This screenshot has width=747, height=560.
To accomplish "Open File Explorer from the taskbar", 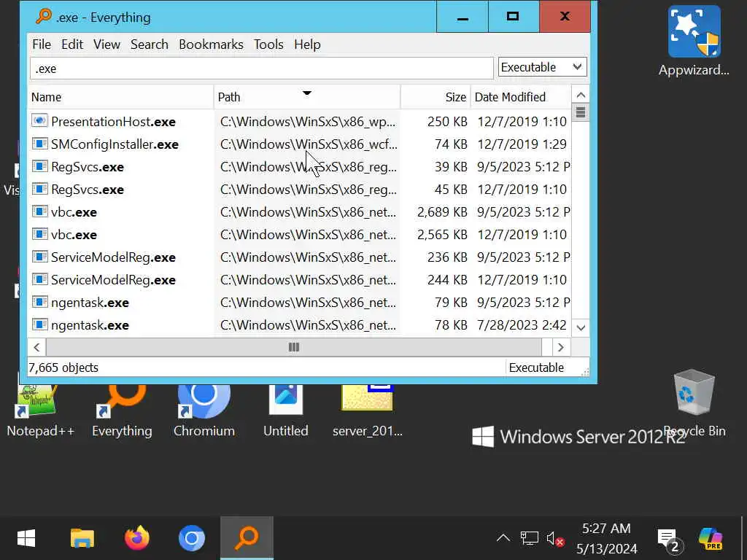I will 82,539.
